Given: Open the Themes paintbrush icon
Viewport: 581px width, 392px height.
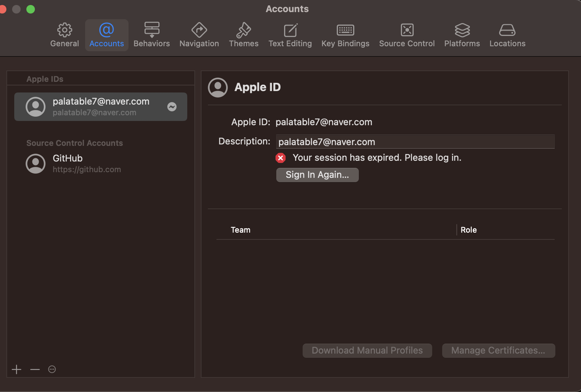Looking at the screenshot, I should pyautogui.click(x=244, y=30).
